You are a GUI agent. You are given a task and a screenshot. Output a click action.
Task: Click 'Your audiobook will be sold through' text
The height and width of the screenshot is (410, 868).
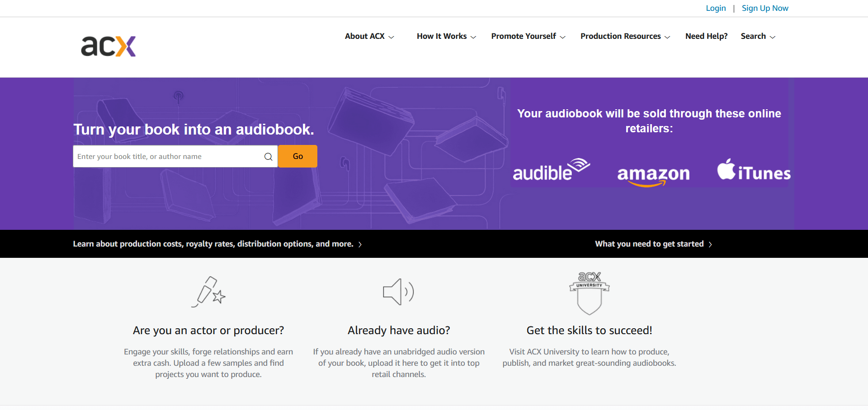[x=649, y=121]
